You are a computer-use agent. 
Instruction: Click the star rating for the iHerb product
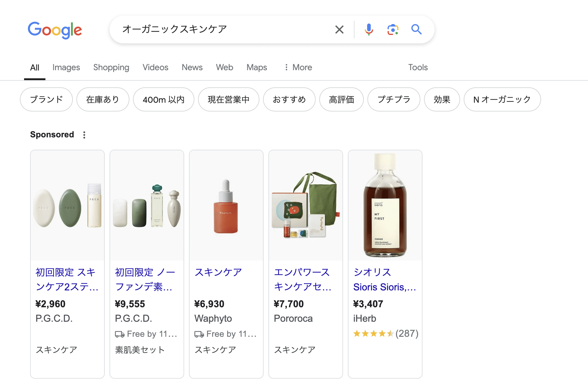[373, 334]
